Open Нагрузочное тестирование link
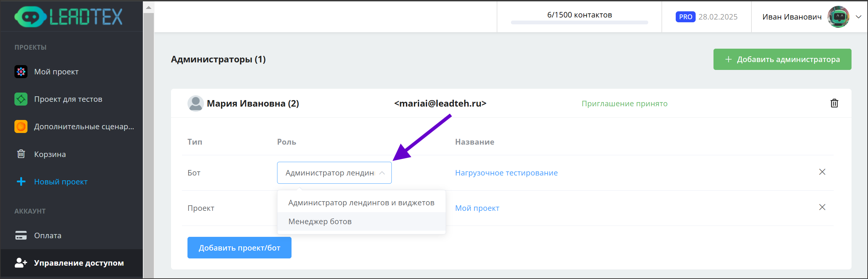The width and height of the screenshot is (868, 279). pyautogui.click(x=506, y=173)
